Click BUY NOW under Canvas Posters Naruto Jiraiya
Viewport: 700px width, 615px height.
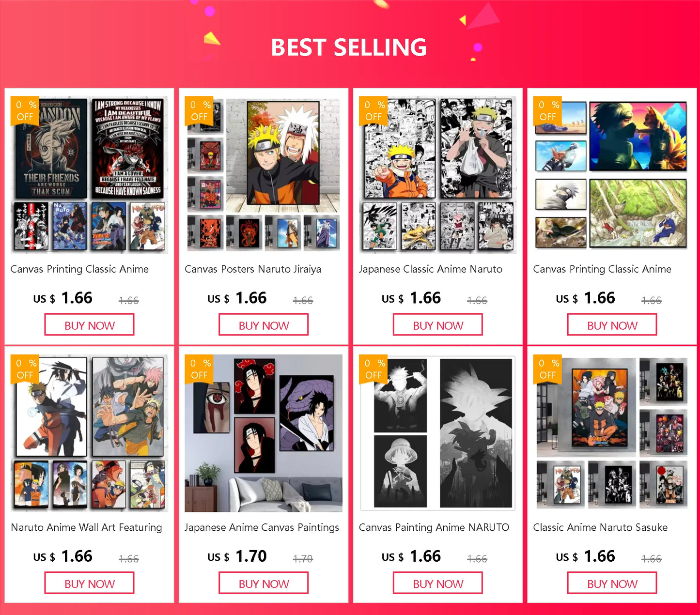click(264, 325)
